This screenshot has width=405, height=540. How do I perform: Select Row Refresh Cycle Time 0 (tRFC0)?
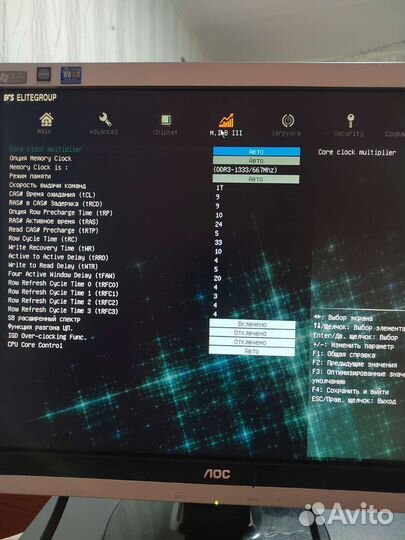[x=63, y=284]
